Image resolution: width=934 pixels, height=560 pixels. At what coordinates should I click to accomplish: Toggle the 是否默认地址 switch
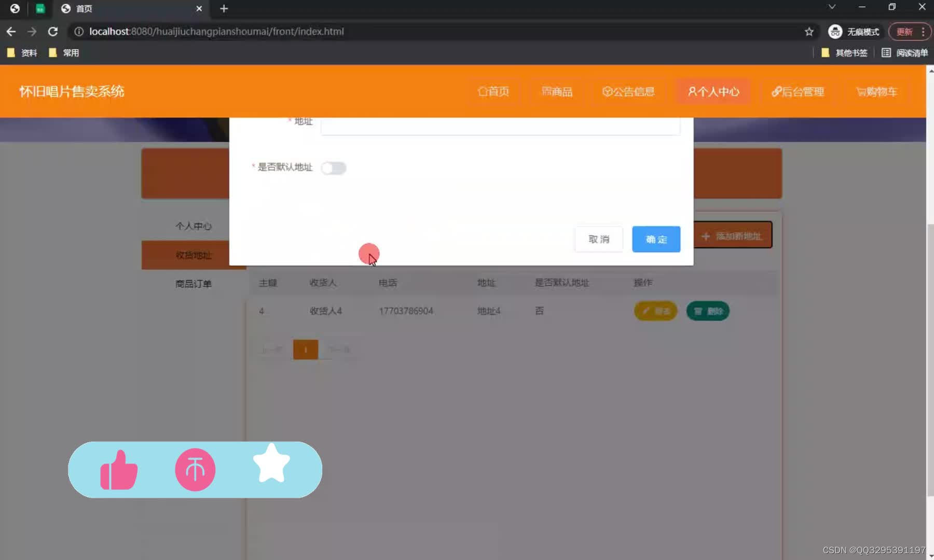[333, 167]
